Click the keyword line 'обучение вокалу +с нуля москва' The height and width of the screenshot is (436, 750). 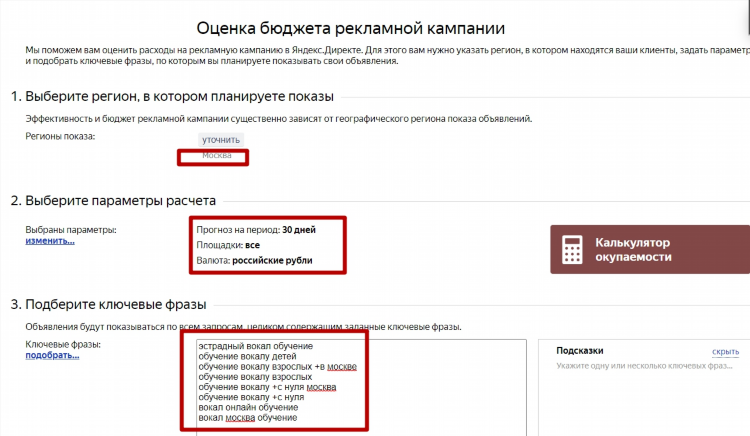(x=267, y=387)
